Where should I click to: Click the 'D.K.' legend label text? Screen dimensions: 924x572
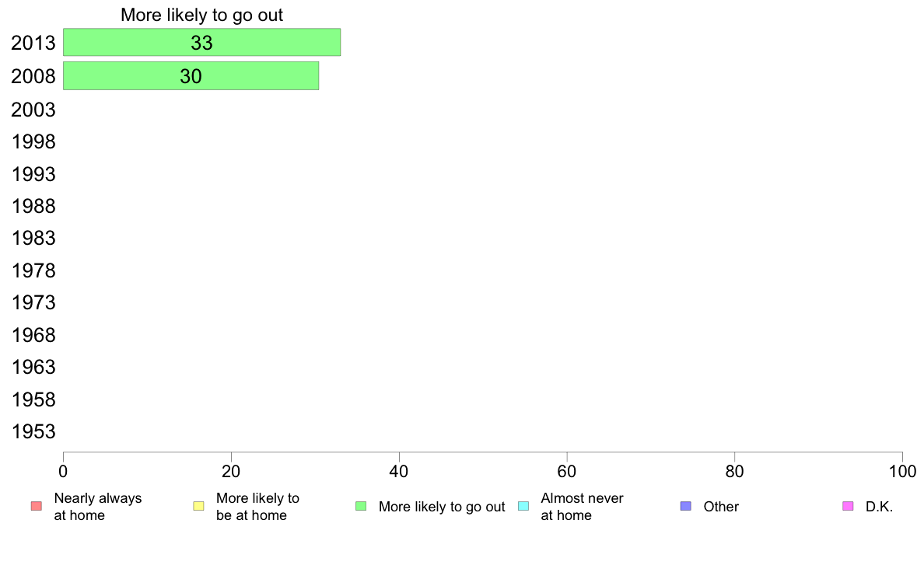(879, 507)
